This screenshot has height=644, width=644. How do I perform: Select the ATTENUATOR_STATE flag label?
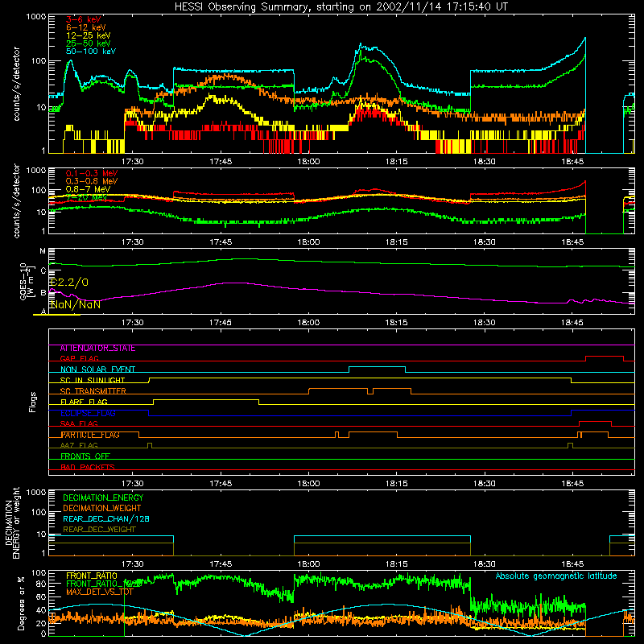[97, 349]
